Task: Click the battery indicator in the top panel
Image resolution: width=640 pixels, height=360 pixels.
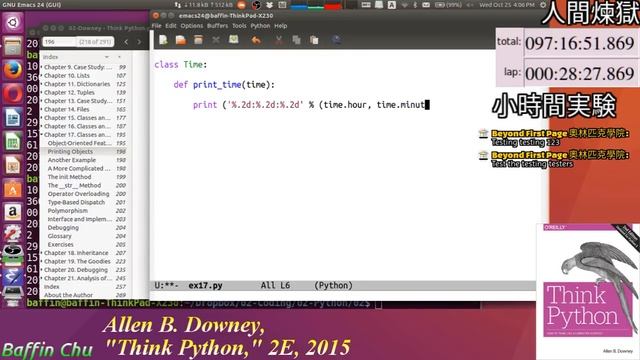Action: pos(448,5)
